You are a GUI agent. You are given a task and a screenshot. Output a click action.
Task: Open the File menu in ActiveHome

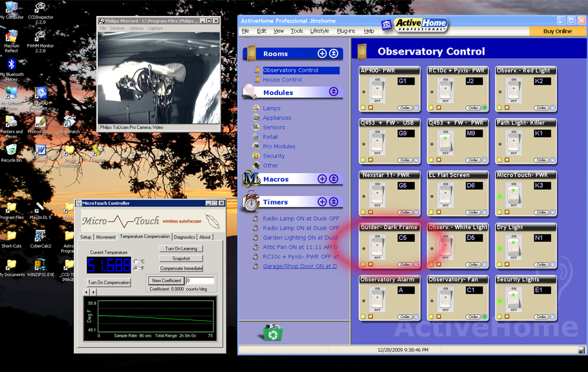(245, 31)
